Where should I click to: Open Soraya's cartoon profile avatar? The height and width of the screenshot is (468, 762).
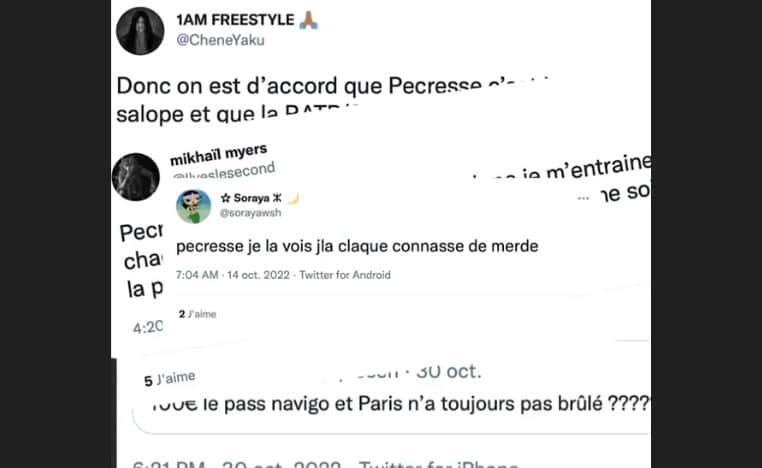[x=193, y=207]
